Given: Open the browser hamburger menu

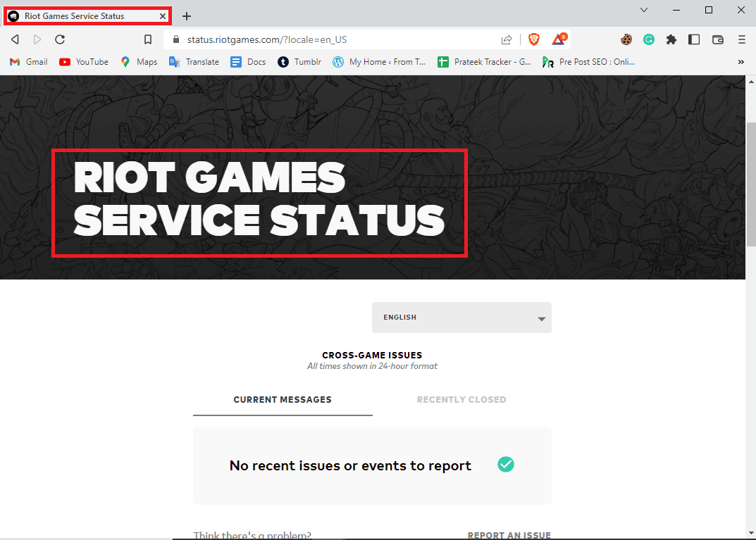Looking at the screenshot, I should click(x=741, y=39).
